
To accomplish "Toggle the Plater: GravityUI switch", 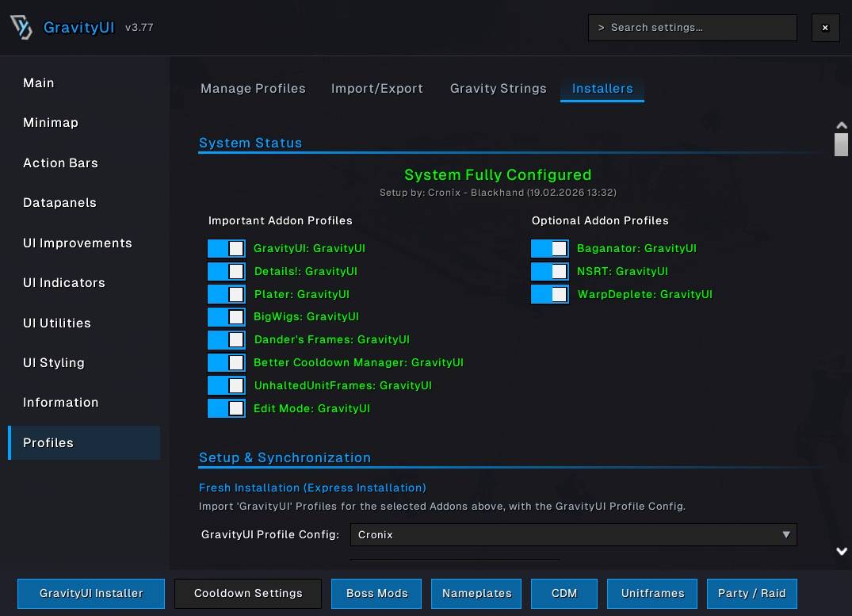I will coord(226,294).
